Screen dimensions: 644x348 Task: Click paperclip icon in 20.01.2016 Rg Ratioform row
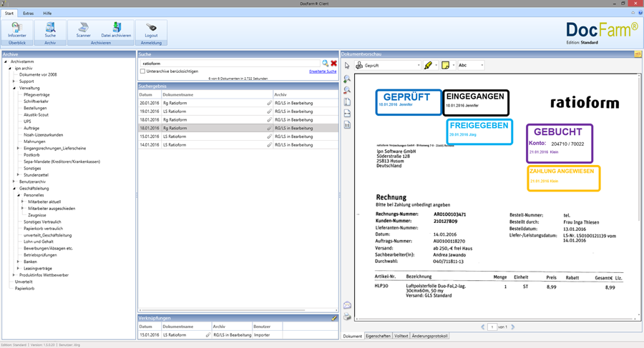[x=270, y=103]
